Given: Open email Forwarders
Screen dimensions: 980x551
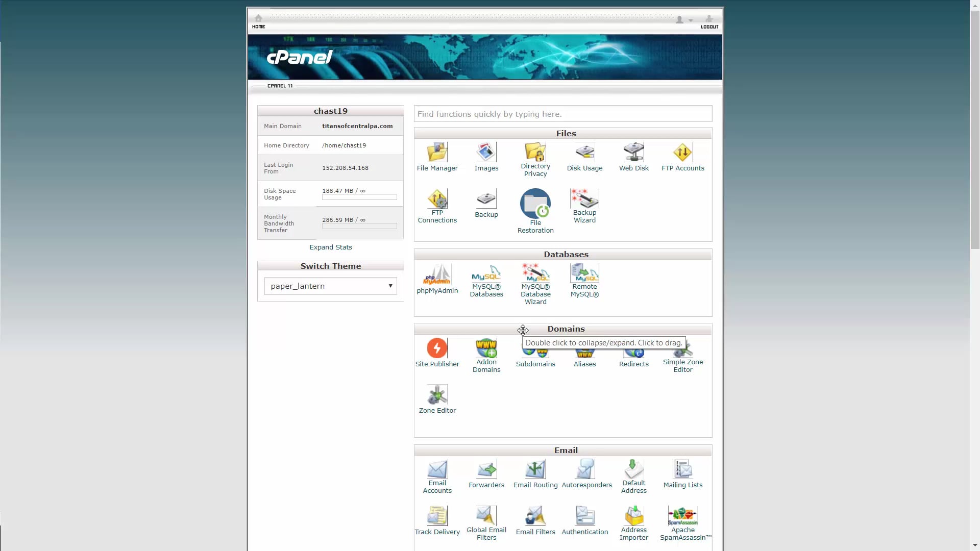Looking at the screenshot, I should (x=486, y=474).
